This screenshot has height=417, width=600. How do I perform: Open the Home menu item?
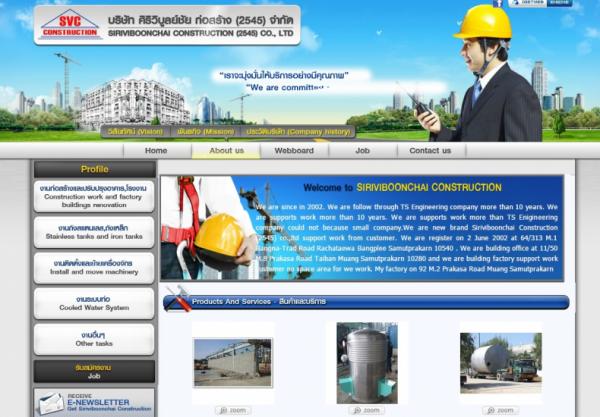[156, 151]
